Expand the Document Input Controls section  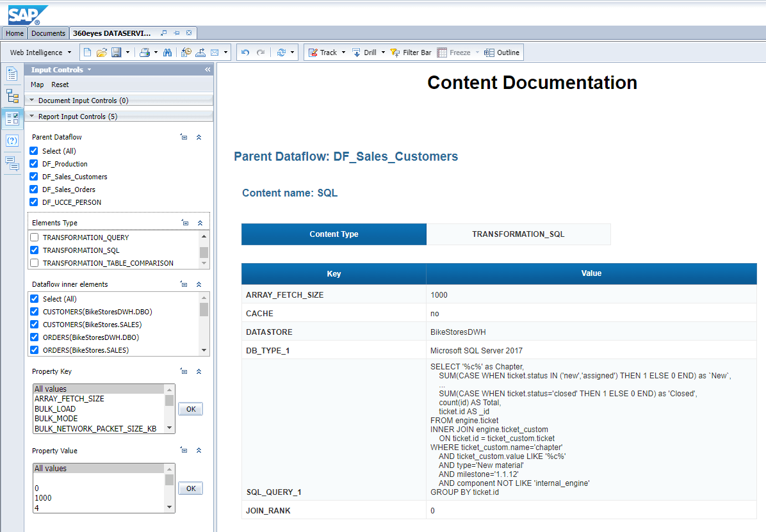[31, 99]
